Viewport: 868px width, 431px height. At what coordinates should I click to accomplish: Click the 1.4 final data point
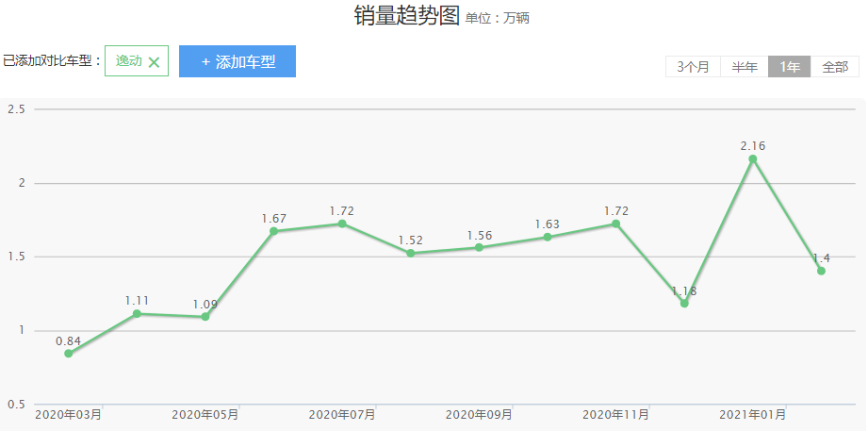coord(821,271)
